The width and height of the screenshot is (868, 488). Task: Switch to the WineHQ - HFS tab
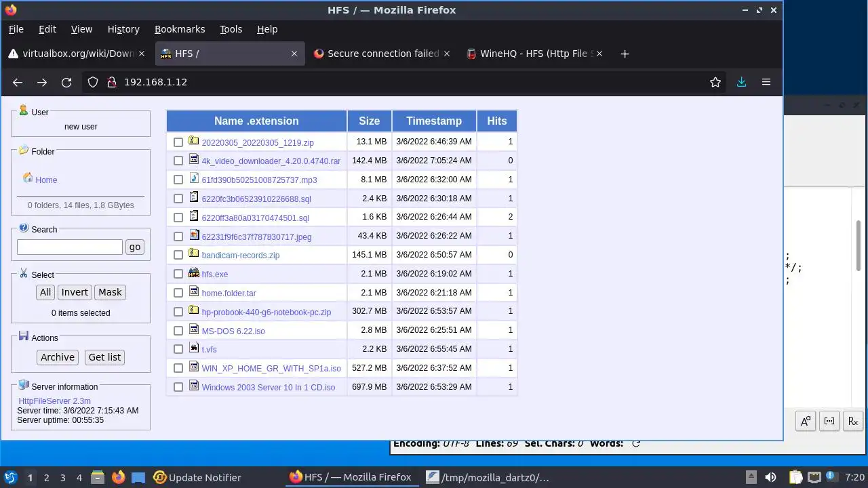[x=536, y=54]
